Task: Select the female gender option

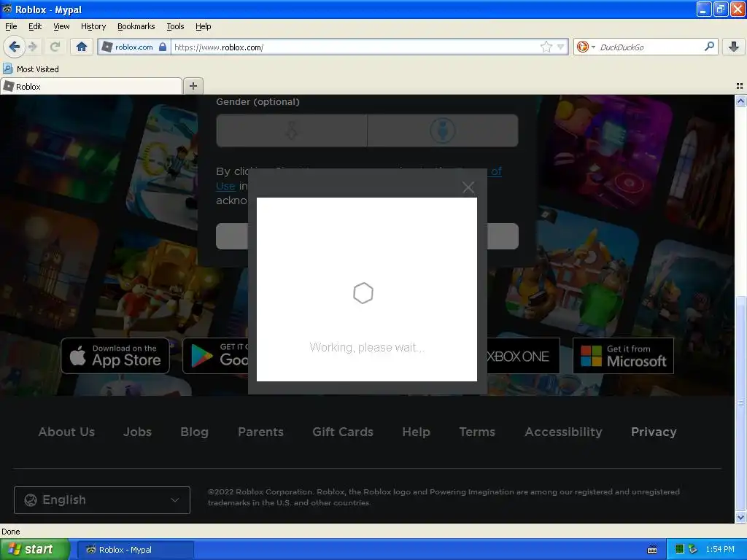Action: [292, 131]
